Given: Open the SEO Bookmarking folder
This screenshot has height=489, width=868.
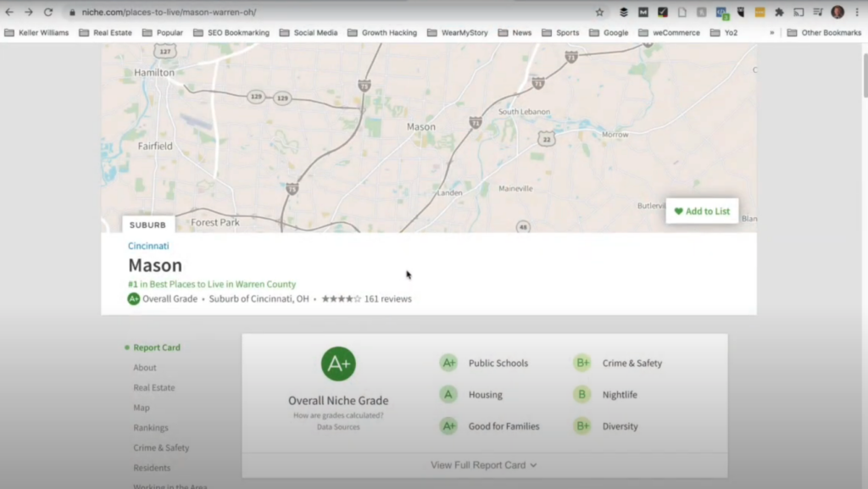Looking at the screenshot, I should [231, 33].
